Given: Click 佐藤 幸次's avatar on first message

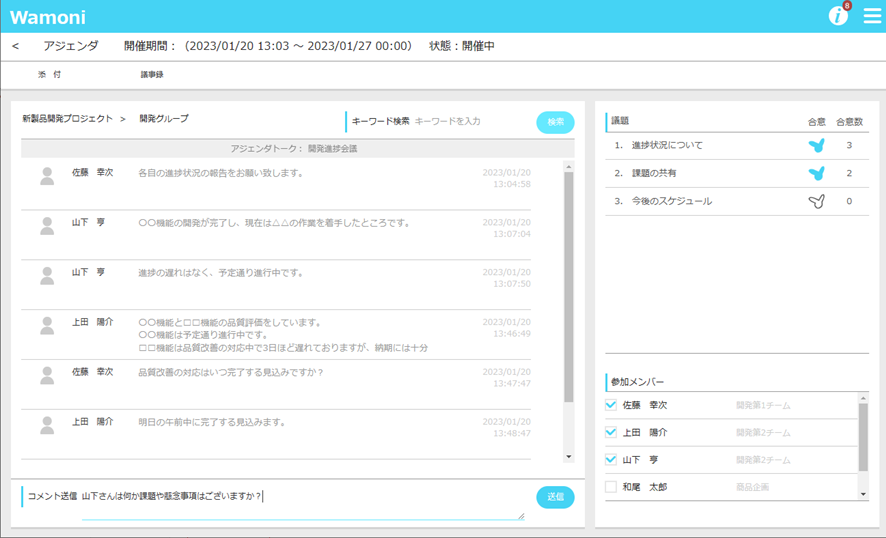Looking at the screenshot, I should 47,176.
